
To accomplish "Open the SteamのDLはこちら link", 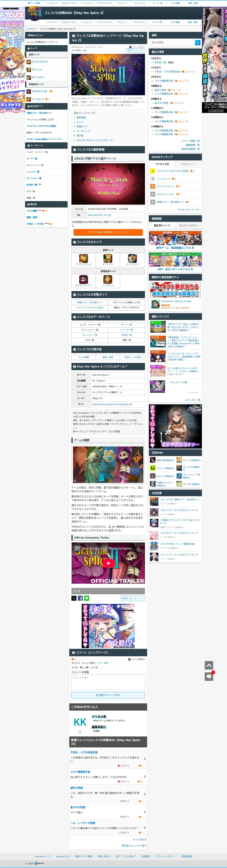I will 99,215.
